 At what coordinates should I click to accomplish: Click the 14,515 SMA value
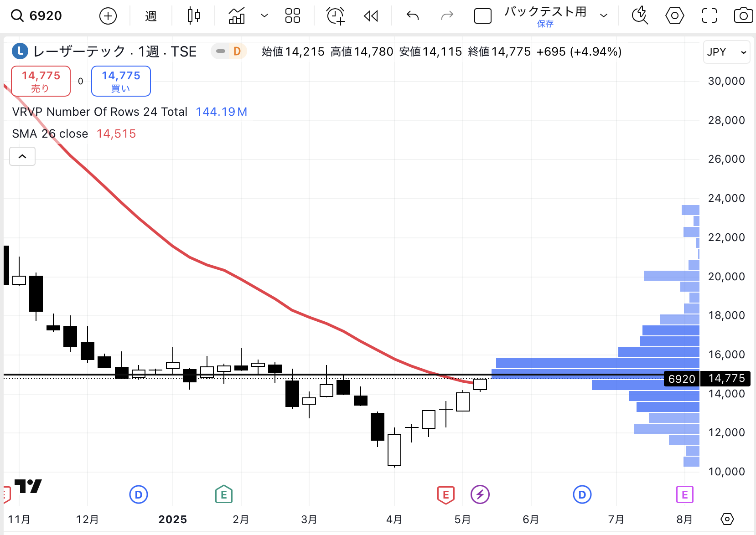pyautogui.click(x=116, y=134)
